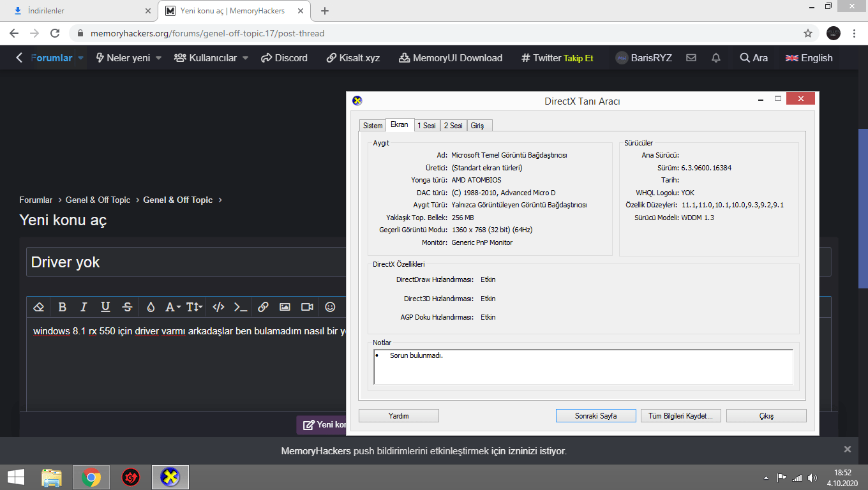The width and height of the screenshot is (868, 490).
Task: Click the volume icon in system tray
Action: [812, 478]
